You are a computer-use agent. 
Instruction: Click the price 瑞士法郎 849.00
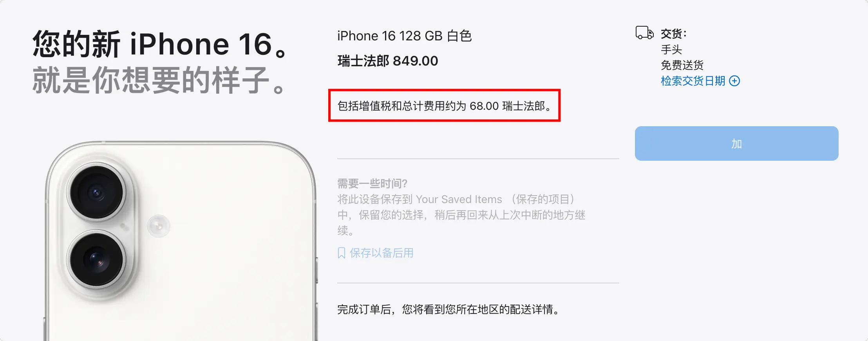388,61
